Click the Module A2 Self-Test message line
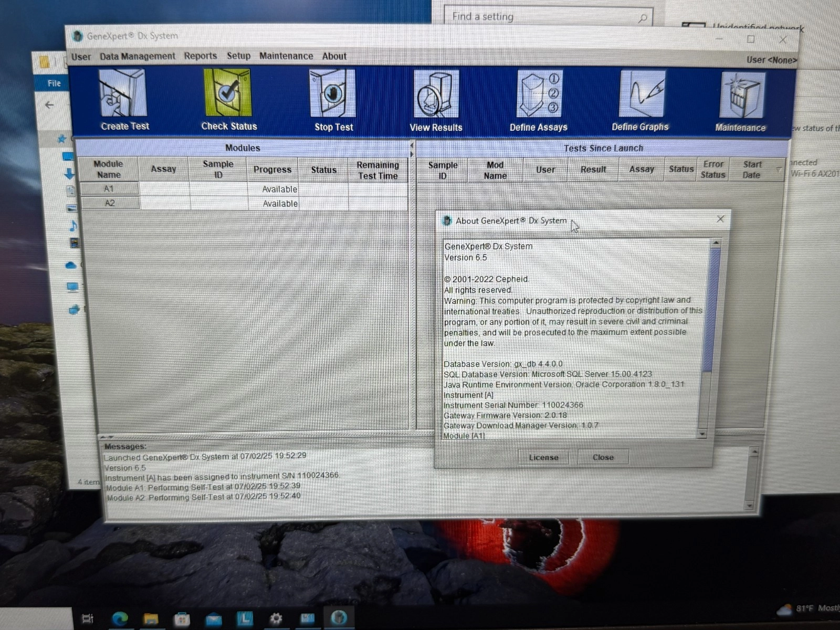Screen dimensions: 840x630 204,497
